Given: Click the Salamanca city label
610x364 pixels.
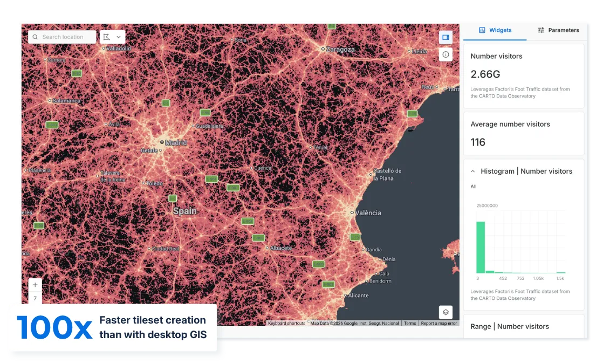Looking at the screenshot, I should (66, 101).
